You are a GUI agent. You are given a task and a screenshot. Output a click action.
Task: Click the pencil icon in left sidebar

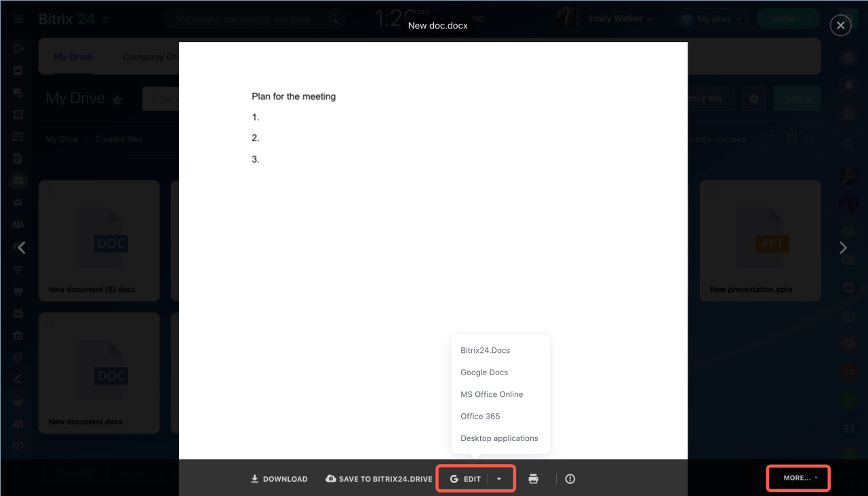[x=18, y=379]
